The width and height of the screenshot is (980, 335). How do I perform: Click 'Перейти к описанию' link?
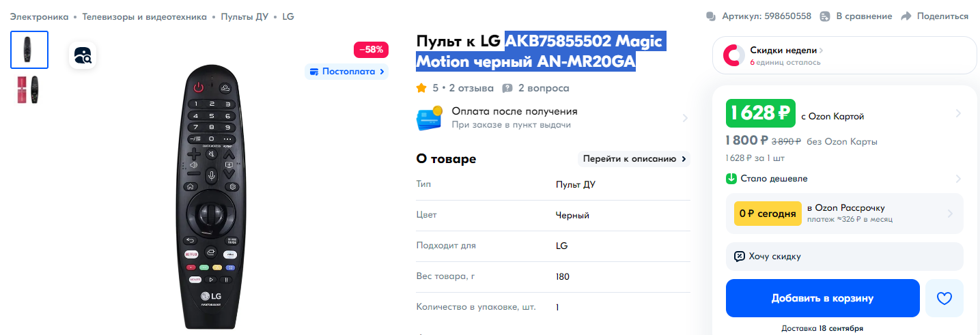pos(634,159)
